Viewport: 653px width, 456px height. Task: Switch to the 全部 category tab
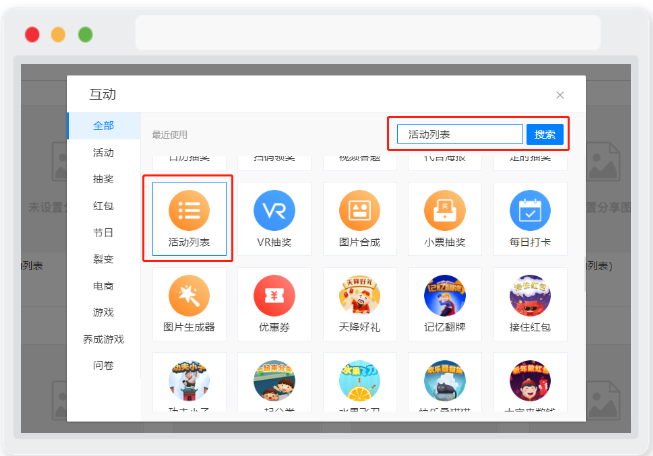coord(104,125)
